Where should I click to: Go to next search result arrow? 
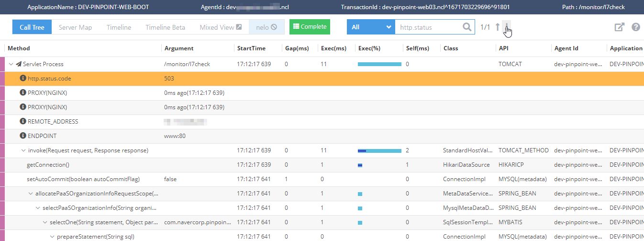pos(507,27)
